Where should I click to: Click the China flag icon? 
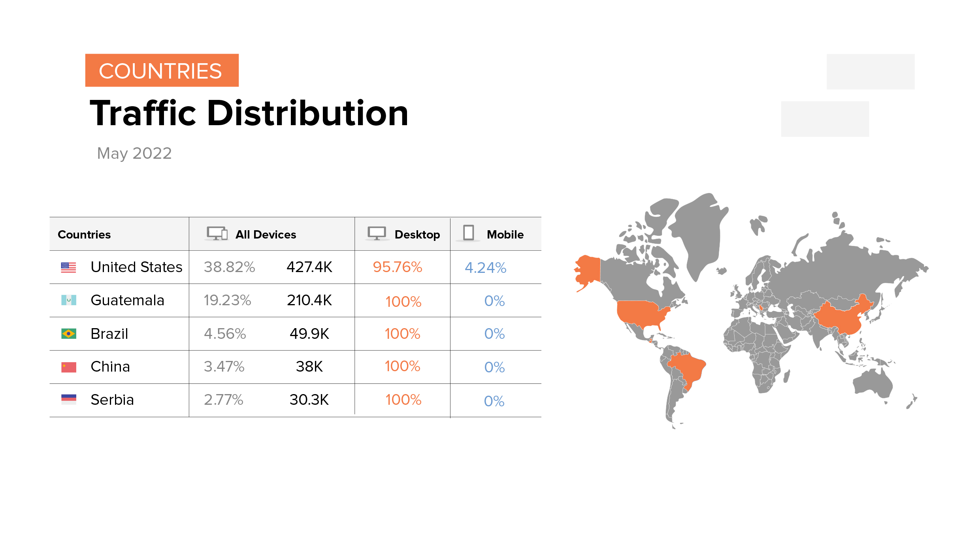68,367
